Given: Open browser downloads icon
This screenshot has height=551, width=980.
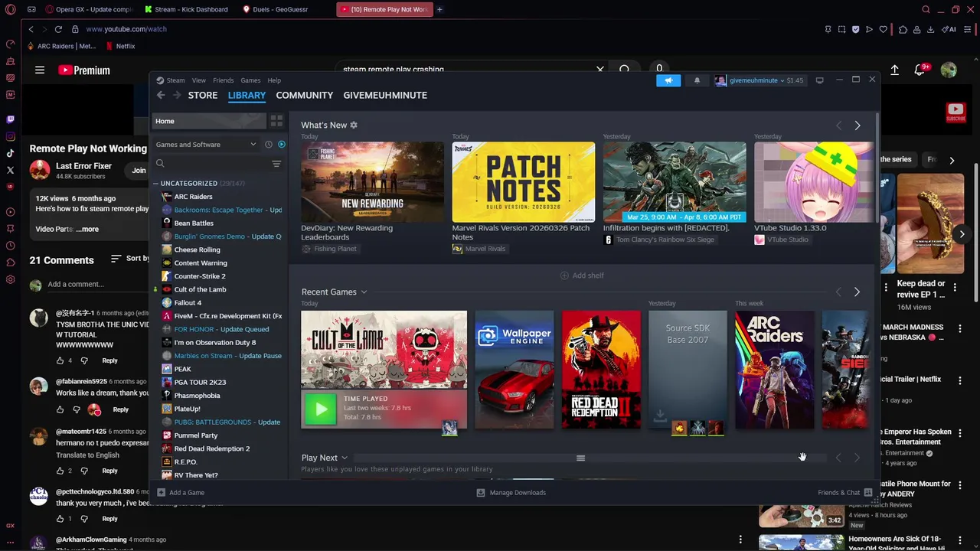Looking at the screenshot, I should [930, 30].
